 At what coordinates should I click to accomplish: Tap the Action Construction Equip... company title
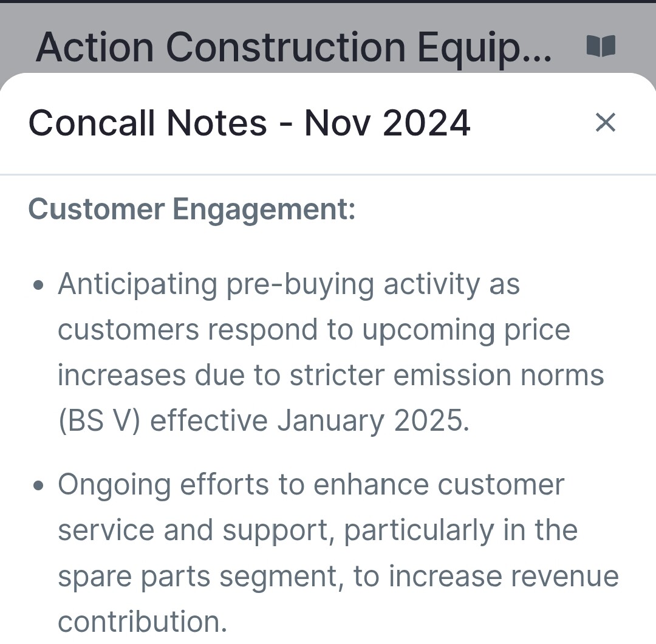294,49
